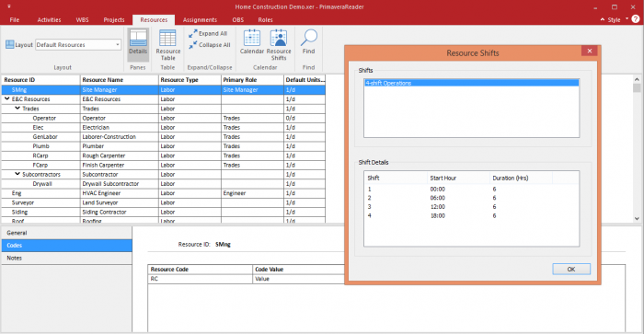Select the General details tab

(66, 233)
